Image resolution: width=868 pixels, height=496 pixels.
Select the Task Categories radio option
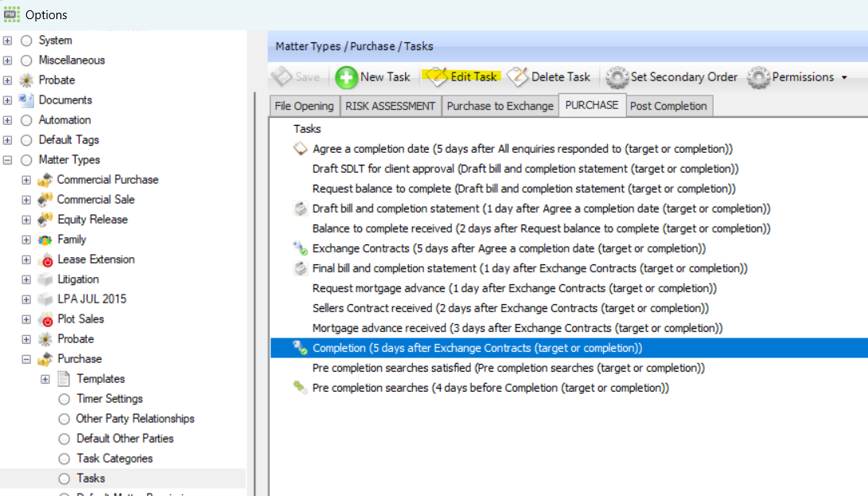(64, 459)
